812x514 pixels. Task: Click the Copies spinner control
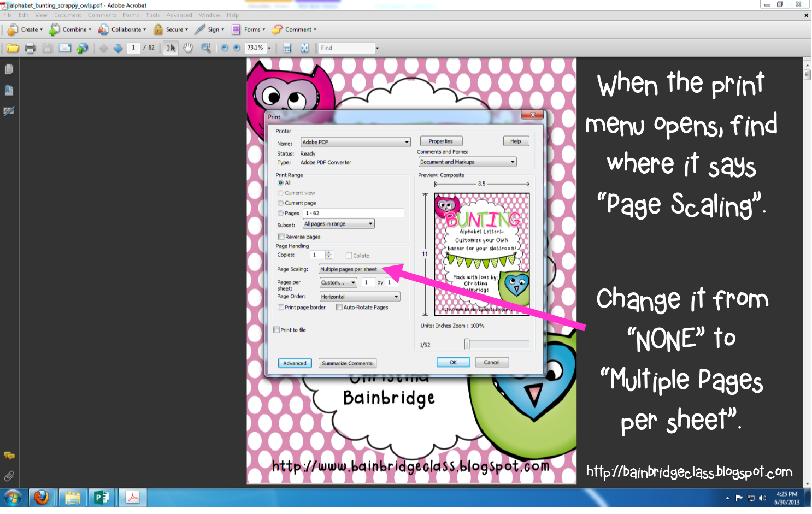coord(329,255)
